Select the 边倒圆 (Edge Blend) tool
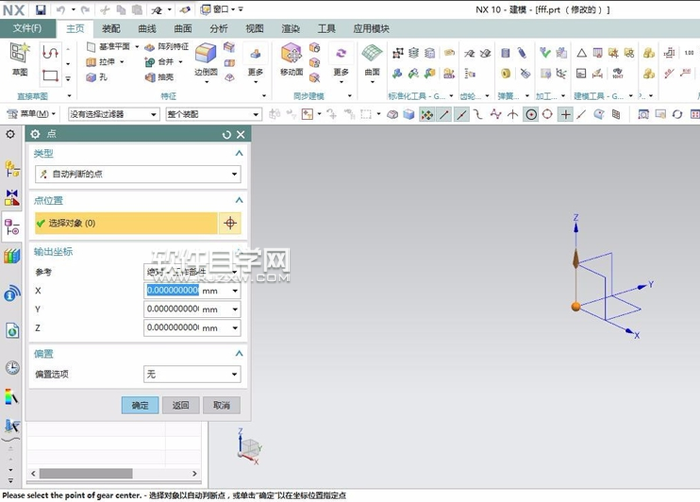This screenshot has height=502, width=700. pos(206,58)
